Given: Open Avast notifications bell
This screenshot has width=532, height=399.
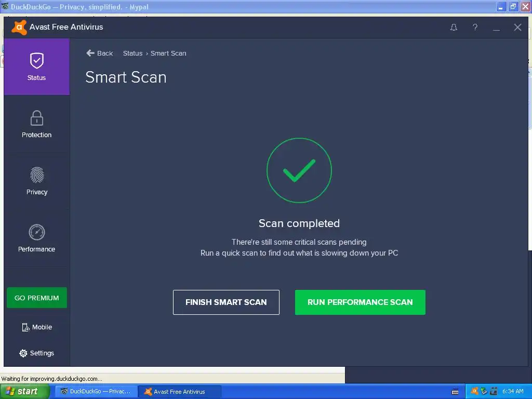Looking at the screenshot, I should tap(454, 28).
